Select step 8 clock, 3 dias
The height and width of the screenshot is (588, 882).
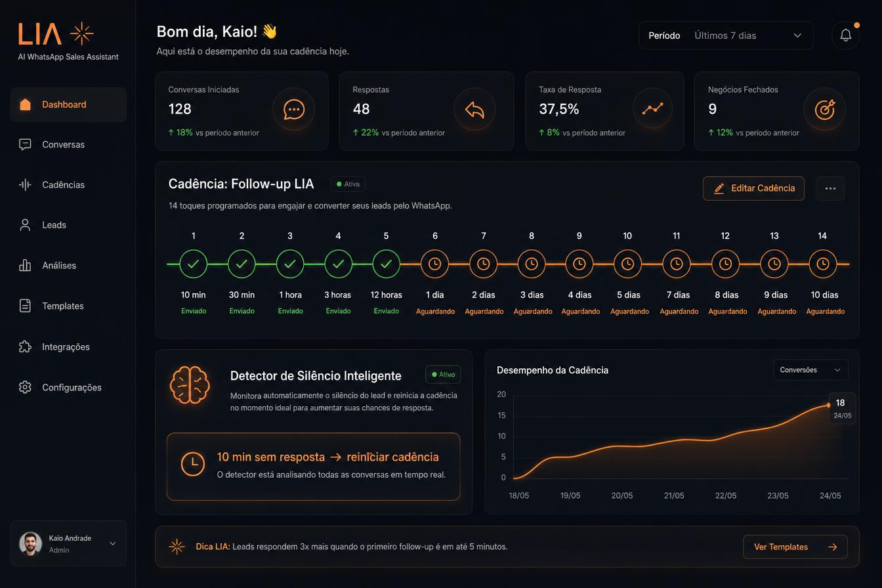click(x=532, y=264)
